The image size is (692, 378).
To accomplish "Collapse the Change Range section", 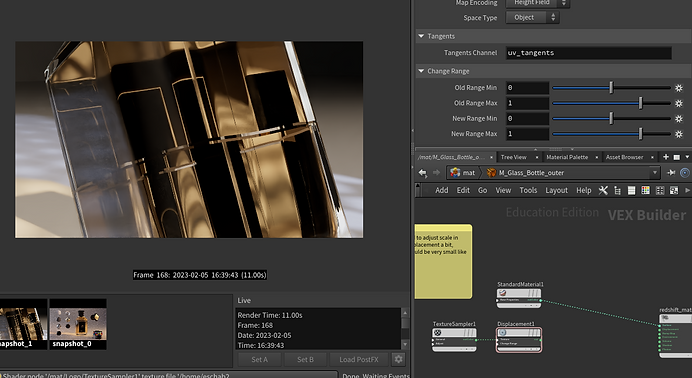I will (x=421, y=71).
